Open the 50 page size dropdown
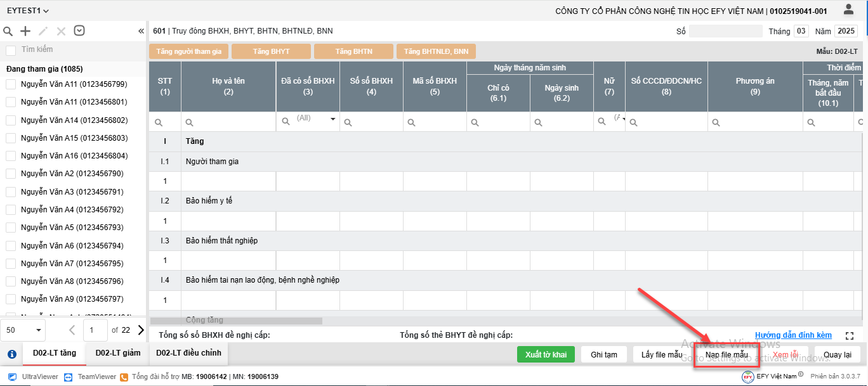The height and width of the screenshot is (386, 868). click(23, 330)
